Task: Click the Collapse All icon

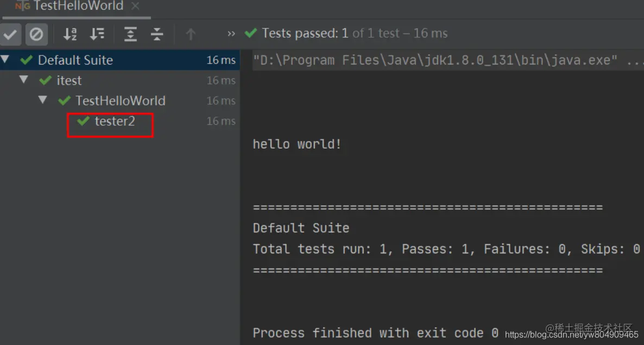Action: click(157, 34)
